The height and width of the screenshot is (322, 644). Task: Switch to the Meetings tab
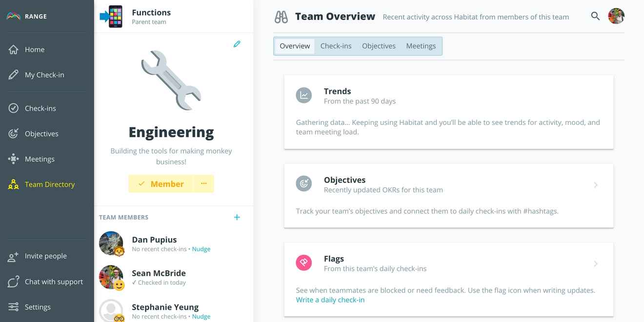[x=421, y=46]
